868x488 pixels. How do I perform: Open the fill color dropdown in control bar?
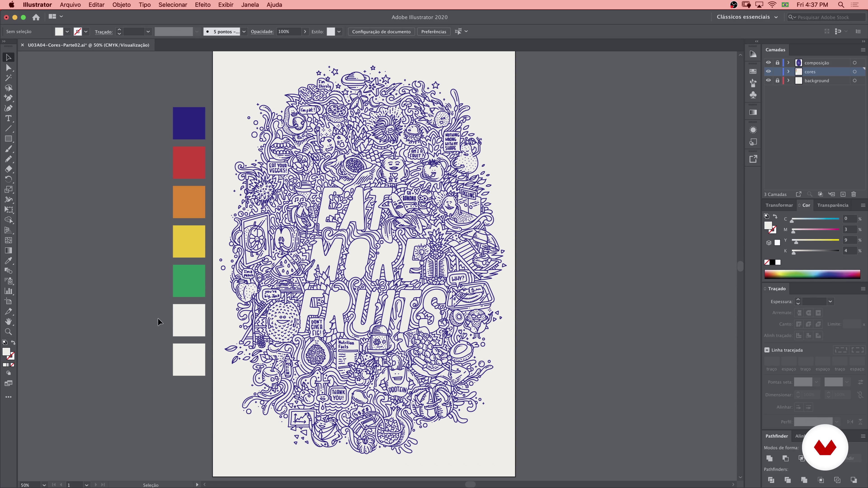tap(67, 31)
